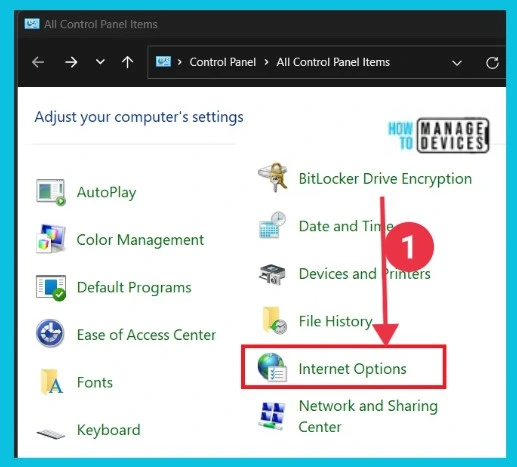The height and width of the screenshot is (467, 517).
Task: Refresh the Control Panel view
Action: tap(492, 62)
